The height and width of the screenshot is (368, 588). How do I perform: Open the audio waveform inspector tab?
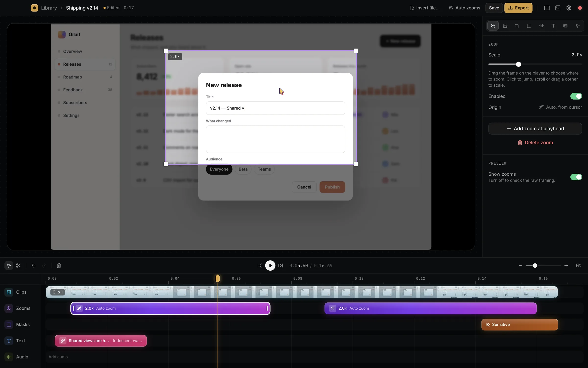pos(541,26)
